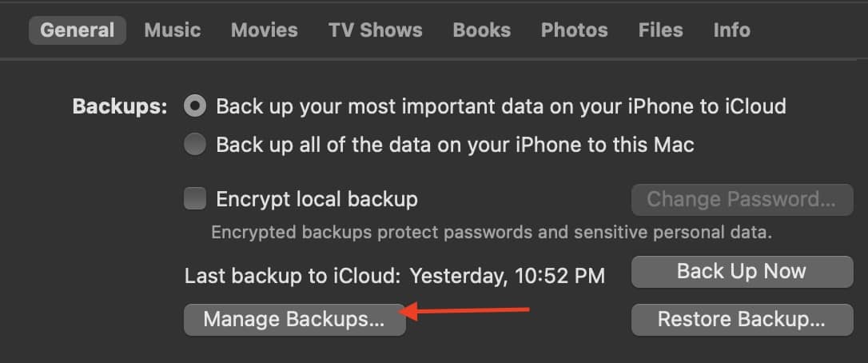Click the 'Encrypt local backup' label text
The width and height of the screenshot is (868, 363).
coord(317,198)
